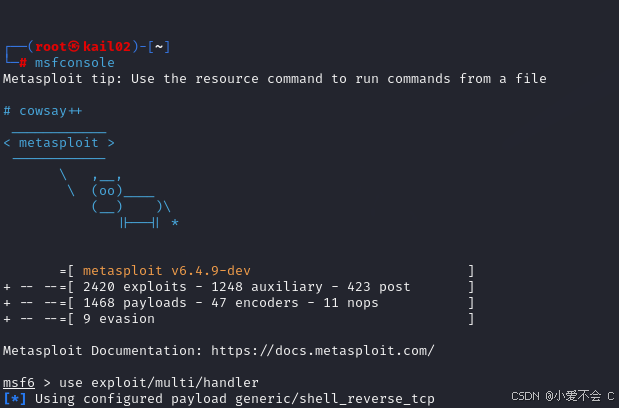Click the '9 evasion' text

119,319
